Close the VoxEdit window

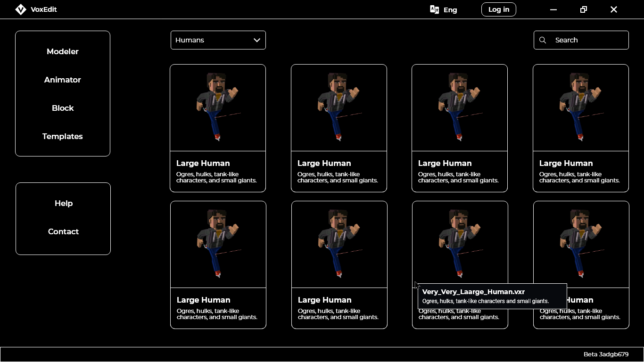pyautogui.click(x=613, y=9)
